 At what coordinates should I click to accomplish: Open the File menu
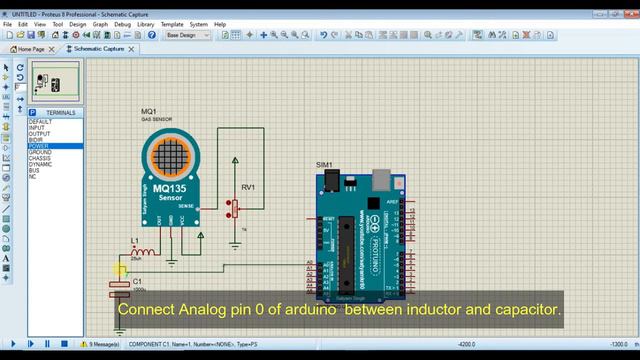[x=7, y=24]
